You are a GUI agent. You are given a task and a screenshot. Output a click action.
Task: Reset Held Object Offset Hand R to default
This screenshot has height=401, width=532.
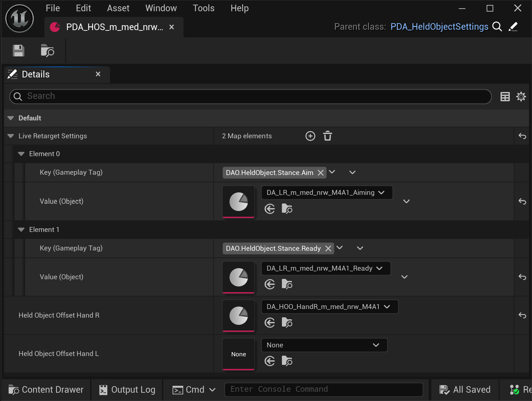(x=522, y=315)
